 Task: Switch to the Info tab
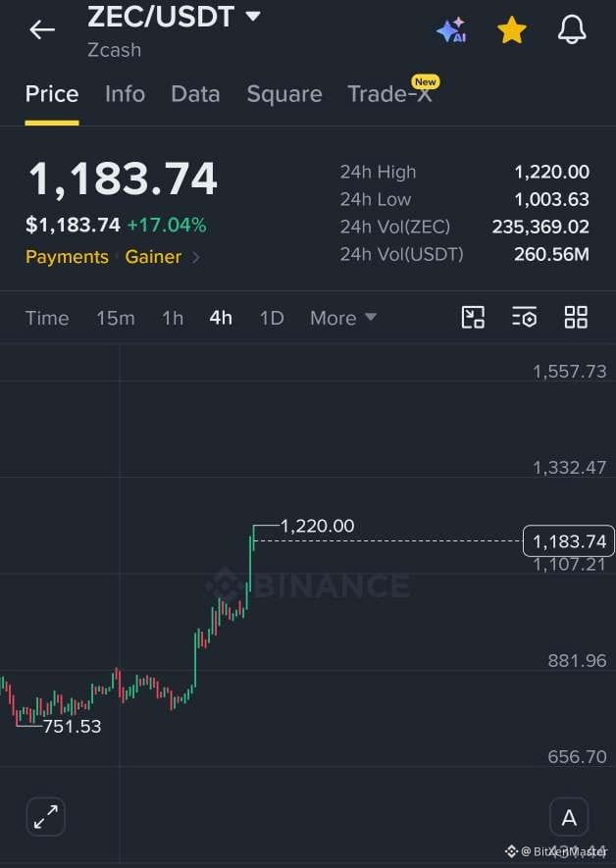pos(126,94)
